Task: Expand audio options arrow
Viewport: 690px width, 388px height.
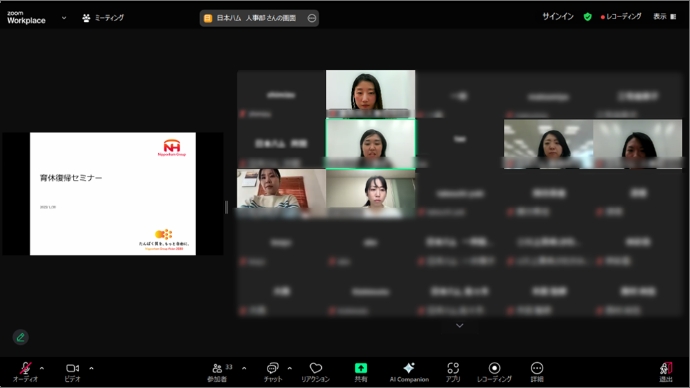Action: coord(42,368)
